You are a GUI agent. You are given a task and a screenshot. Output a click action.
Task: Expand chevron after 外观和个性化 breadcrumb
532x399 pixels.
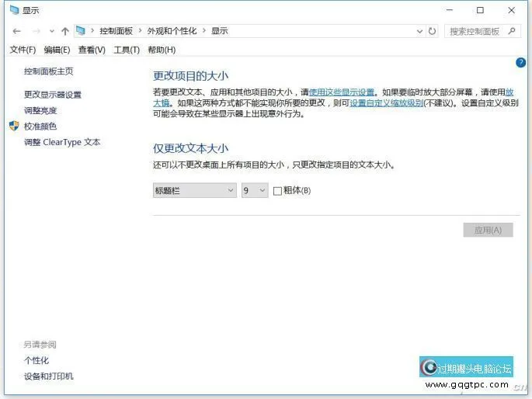tap(204, 31)
